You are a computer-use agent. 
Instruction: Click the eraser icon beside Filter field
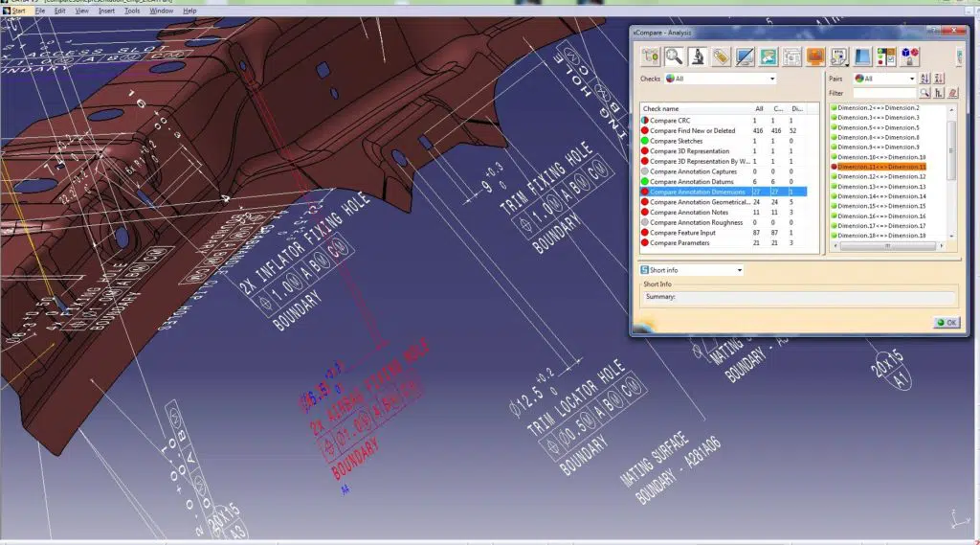pos(952,93)
